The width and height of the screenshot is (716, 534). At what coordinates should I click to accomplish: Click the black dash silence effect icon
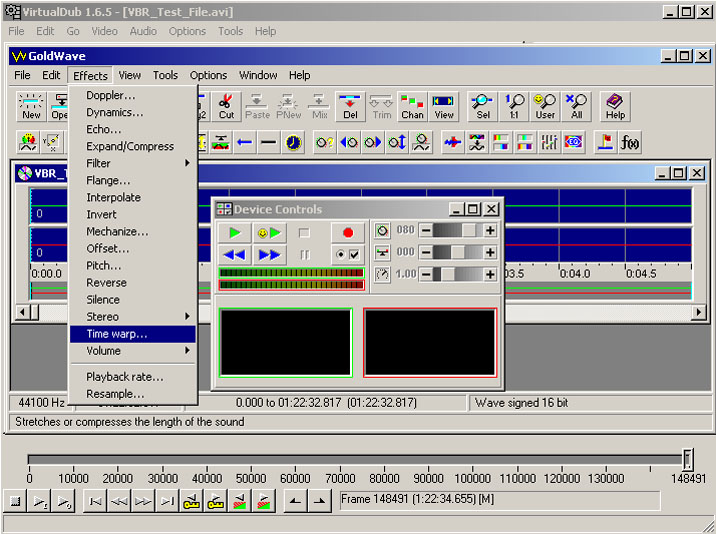point(268,143)
